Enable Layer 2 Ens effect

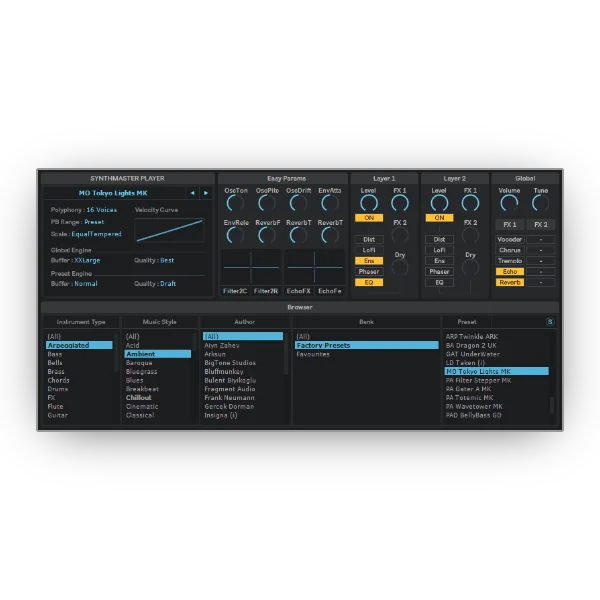[439, 261]
